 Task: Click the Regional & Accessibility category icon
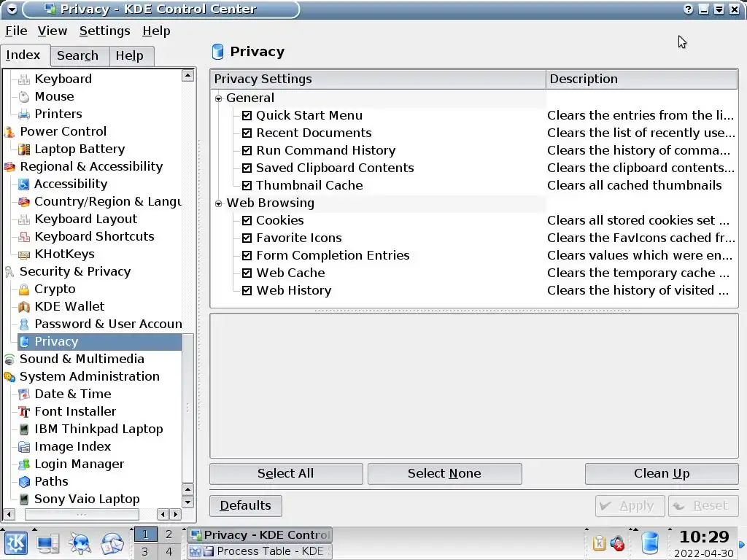coord(9,167)
